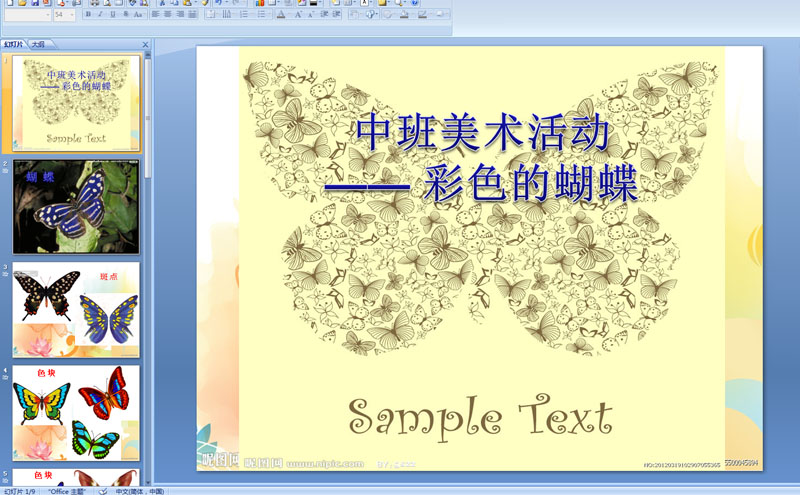This screenshot has height=495, width=800.
Task: Click the thumbnail pane scroll-down arrow
Action: click(148, 482)
